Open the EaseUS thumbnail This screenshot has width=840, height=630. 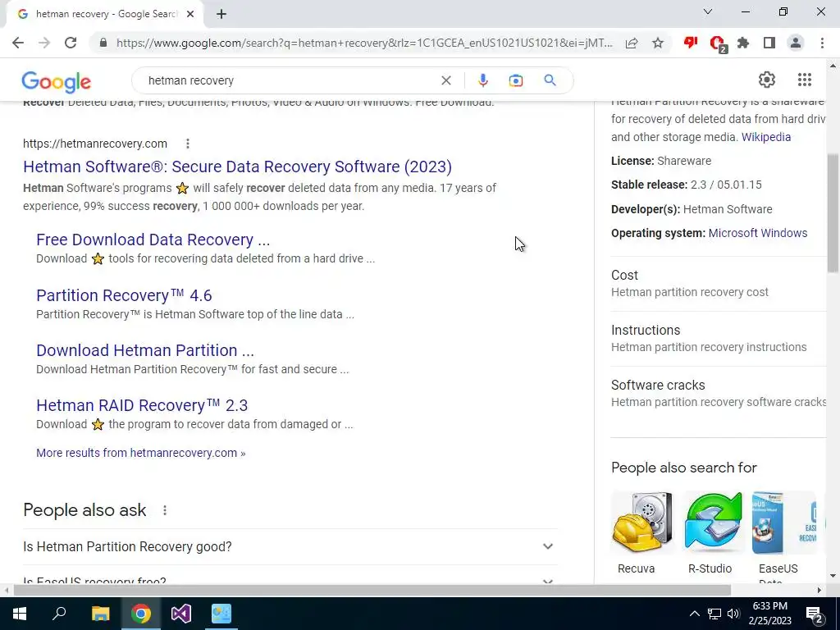coord(783,523)
